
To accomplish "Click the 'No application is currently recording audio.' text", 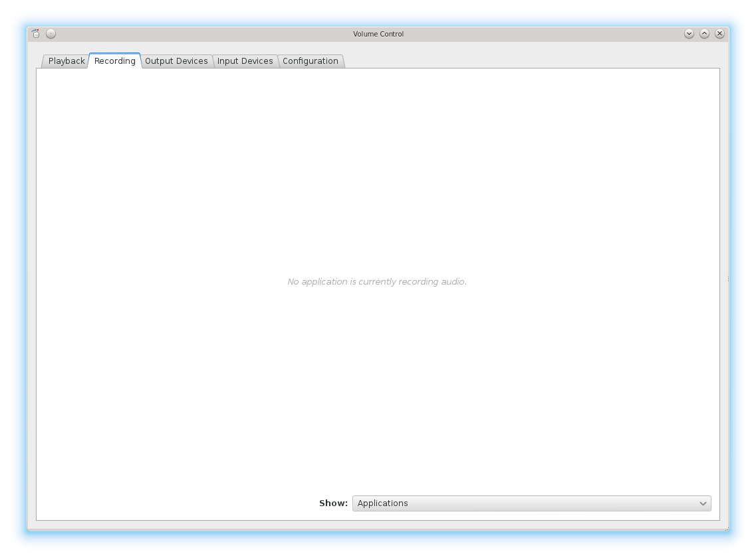I will coord(377,281).
